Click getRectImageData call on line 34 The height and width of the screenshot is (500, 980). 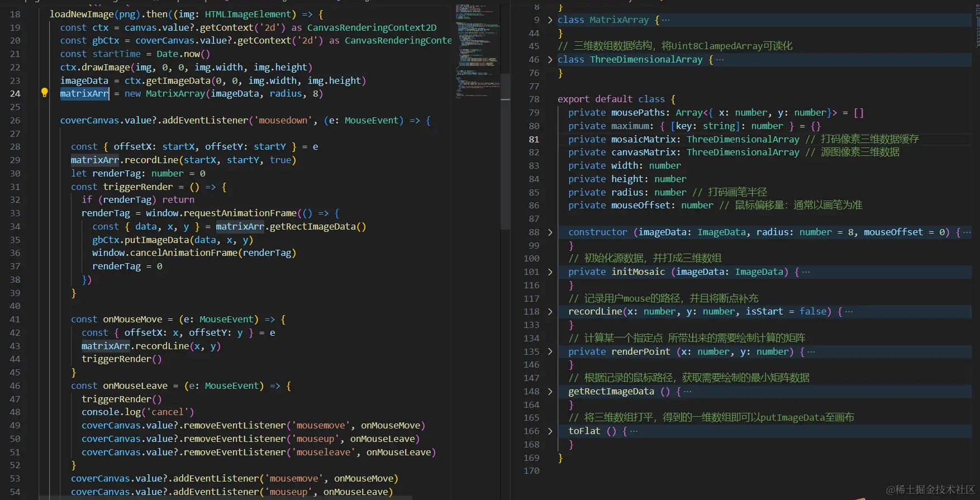(313, 226)
